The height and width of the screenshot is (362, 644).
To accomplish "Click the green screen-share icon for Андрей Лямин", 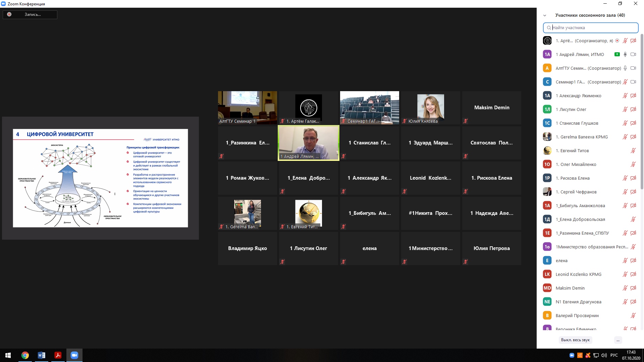I will [617, 54].
